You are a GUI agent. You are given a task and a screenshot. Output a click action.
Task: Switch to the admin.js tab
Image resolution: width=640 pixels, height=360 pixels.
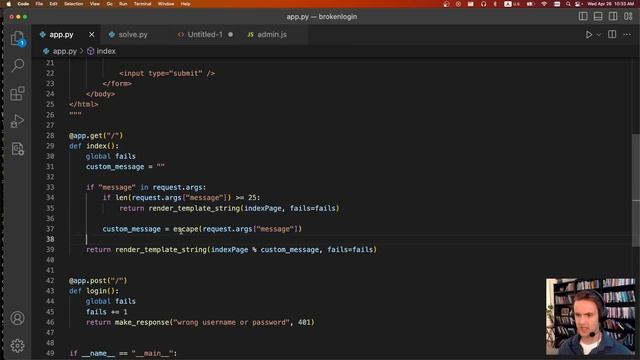[x=267, y=35]
